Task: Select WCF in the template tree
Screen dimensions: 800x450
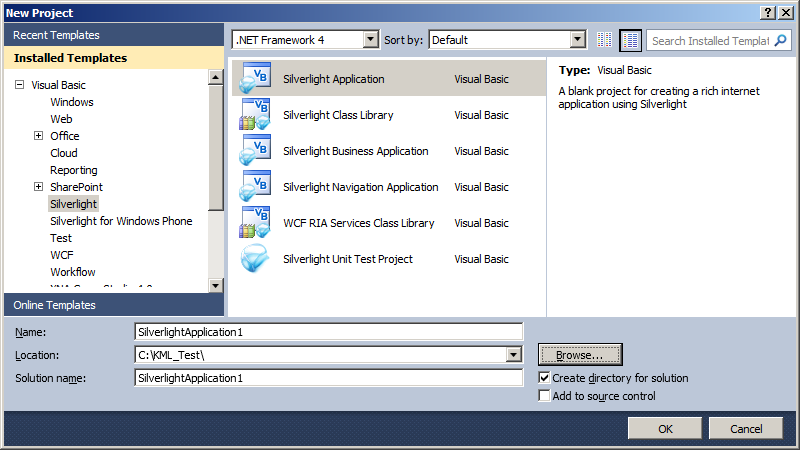Action: (62, 255)
